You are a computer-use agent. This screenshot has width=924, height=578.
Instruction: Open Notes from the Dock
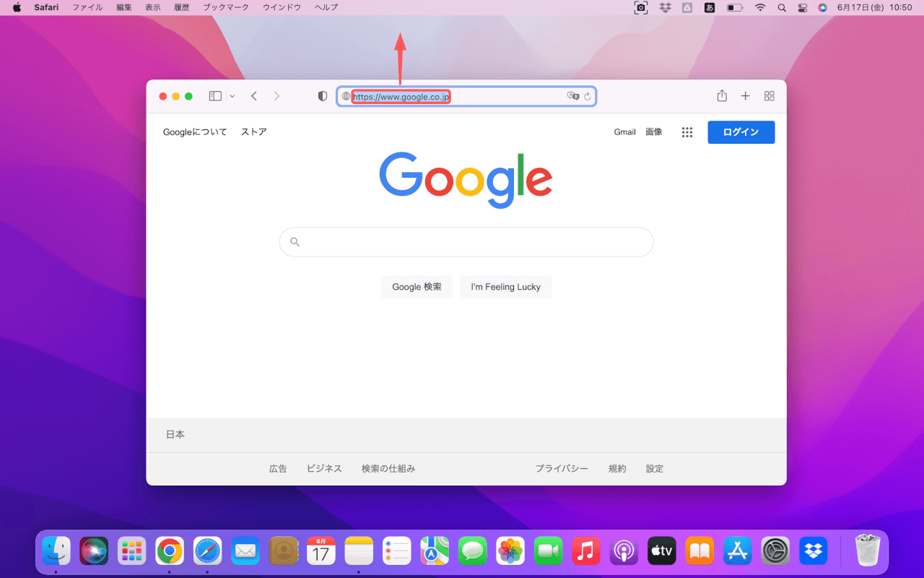(x=359, y=551)
